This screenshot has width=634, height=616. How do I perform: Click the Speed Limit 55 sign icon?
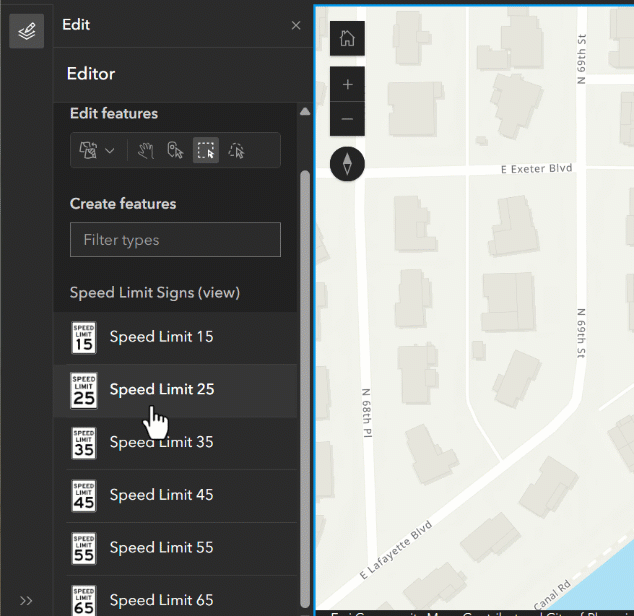[84, 548]
